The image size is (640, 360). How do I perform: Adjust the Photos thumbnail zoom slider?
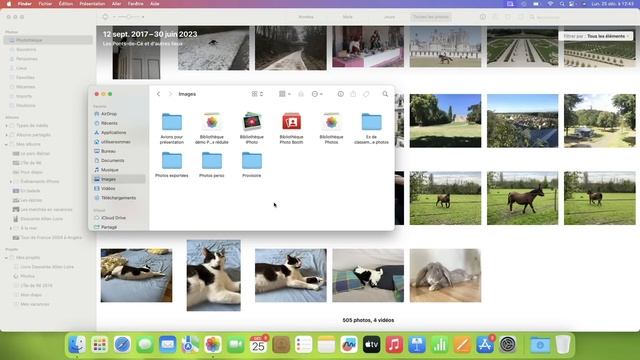129,17
